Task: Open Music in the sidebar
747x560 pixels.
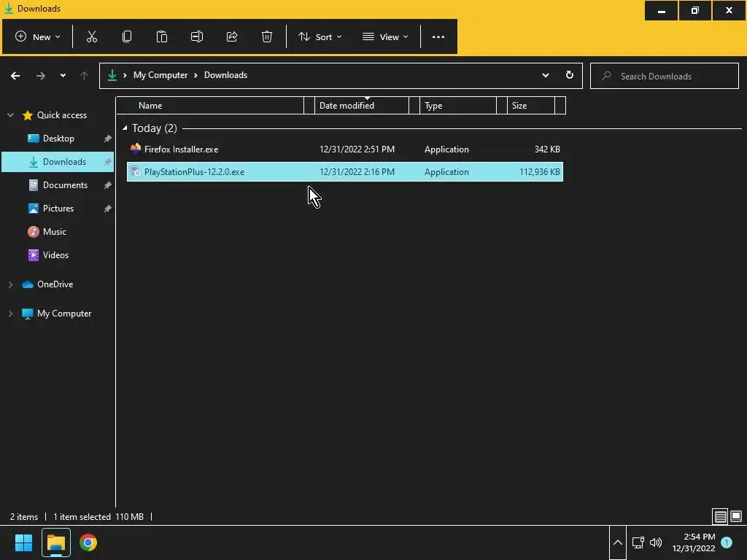Action: coord(54,232)
